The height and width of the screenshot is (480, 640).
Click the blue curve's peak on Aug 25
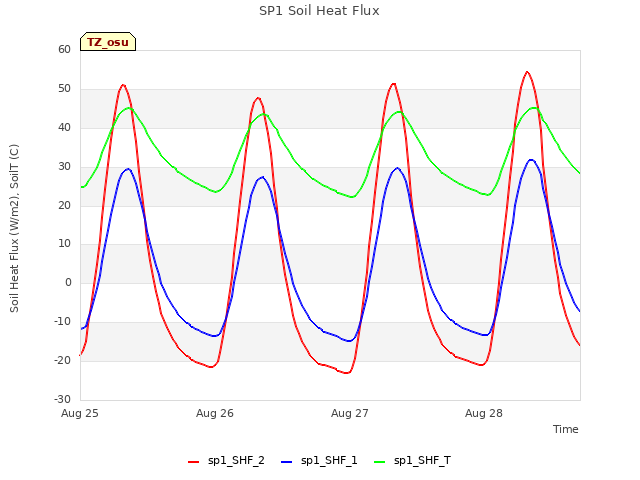128,169
